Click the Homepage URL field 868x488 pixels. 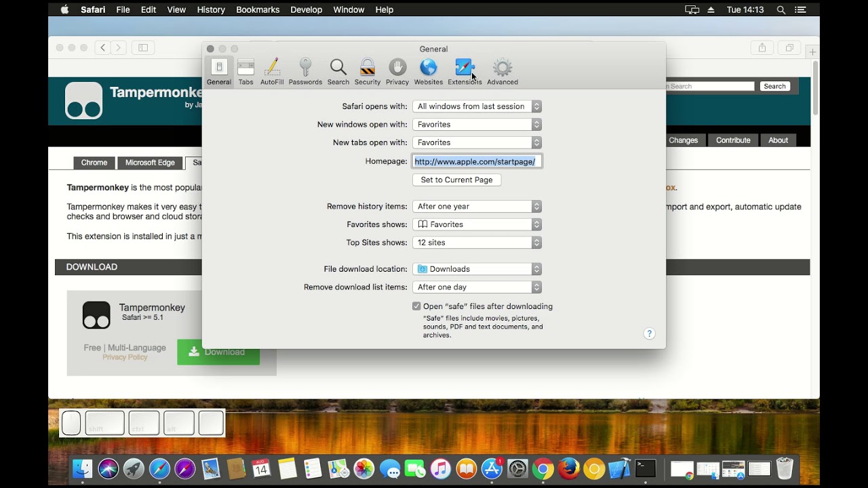coord(477,161)
